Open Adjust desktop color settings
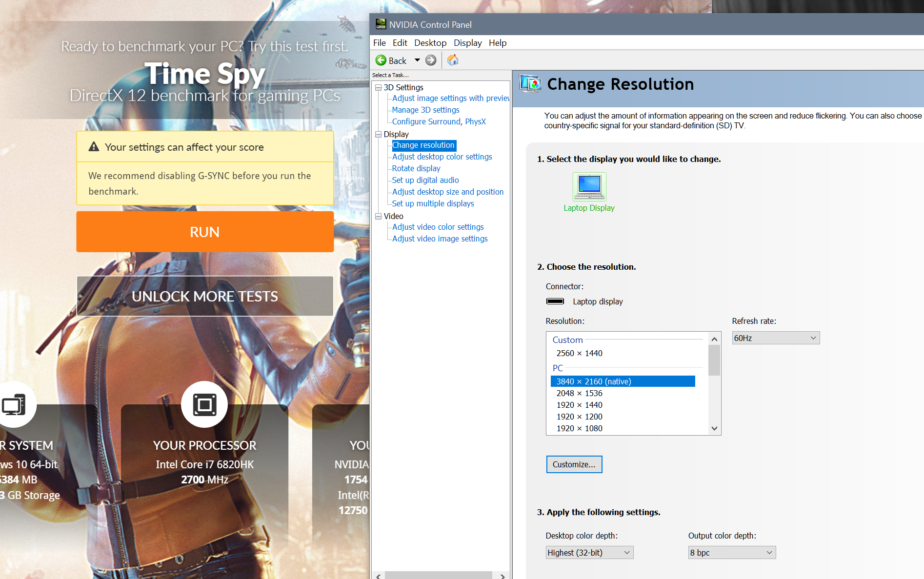The width and height of the screenshot is (924, 579). click(x=442, y=157)
